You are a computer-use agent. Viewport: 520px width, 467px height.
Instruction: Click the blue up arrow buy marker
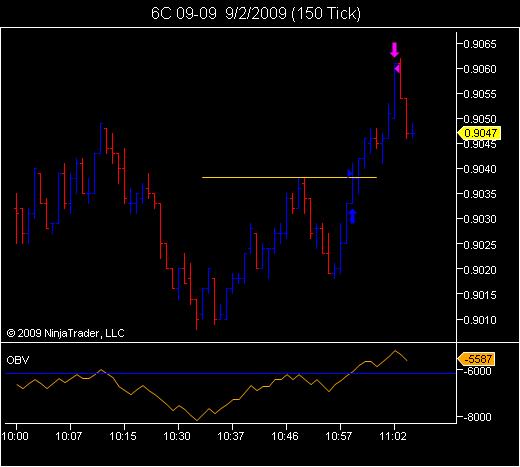353,217
